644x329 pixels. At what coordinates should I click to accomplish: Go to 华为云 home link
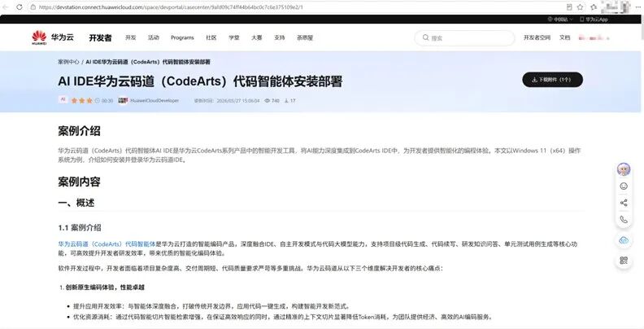(63, 37)
